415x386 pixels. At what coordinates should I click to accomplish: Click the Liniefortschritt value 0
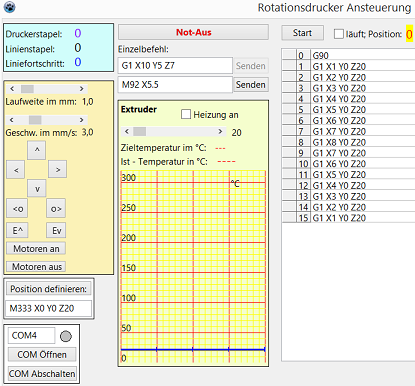tap(78, 62)
